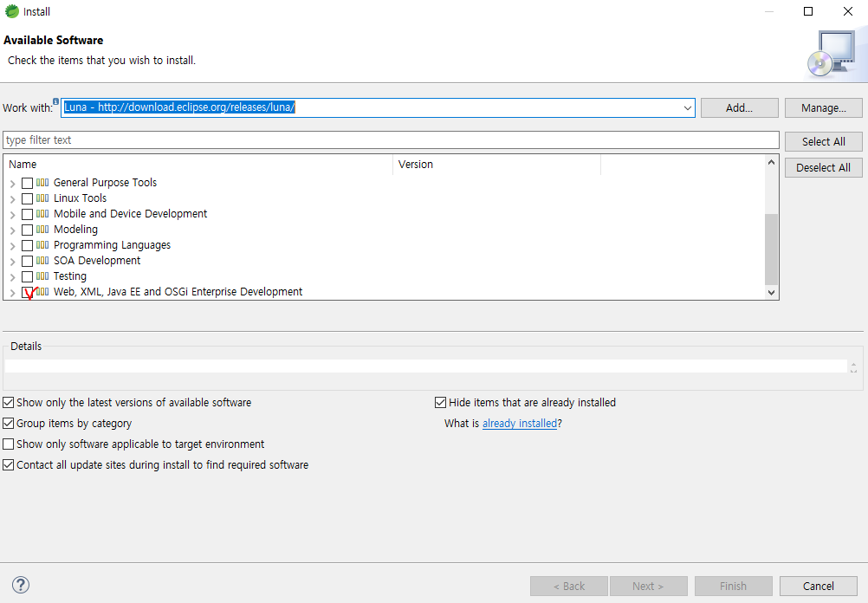Image resolution: width=868 pixels, height=603 pixels.
Task: Check the Programming Languages checkbox
Action: click(27, 244)
